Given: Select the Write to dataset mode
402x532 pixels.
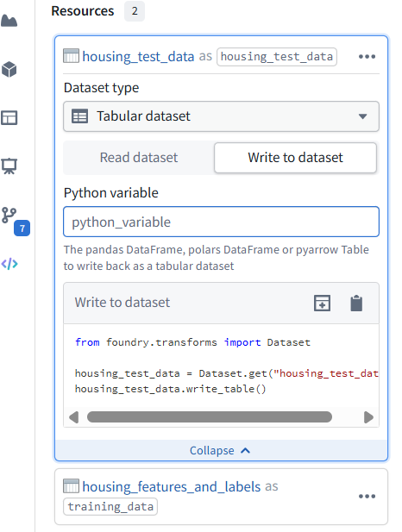Looking at the screenshot, I should (x=295, y=158).
